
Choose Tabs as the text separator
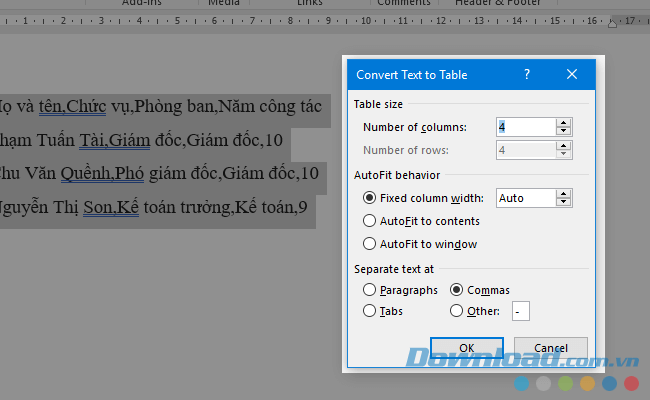click(x=371, y=311)
